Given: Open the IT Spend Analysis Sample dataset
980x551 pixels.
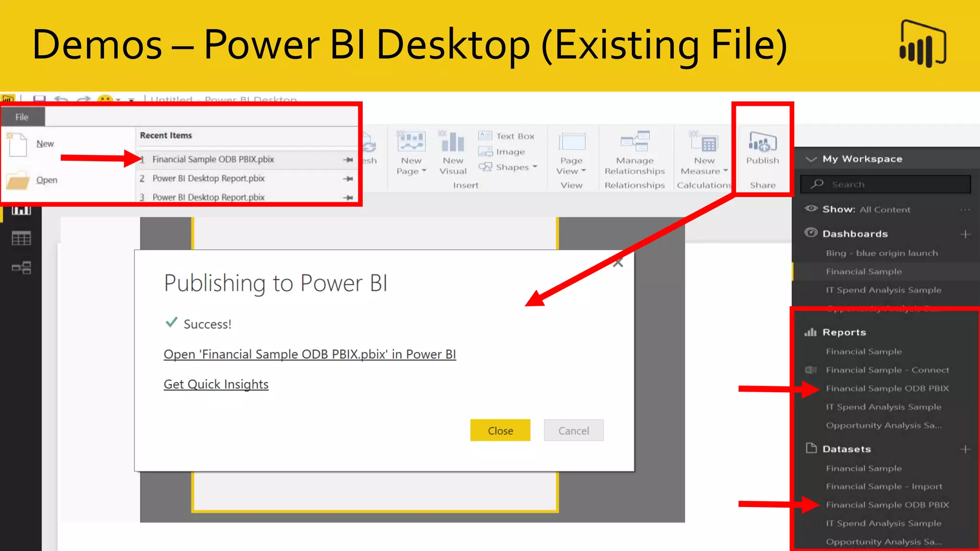Looking at the screenshot, I should (x=883, y=524).
